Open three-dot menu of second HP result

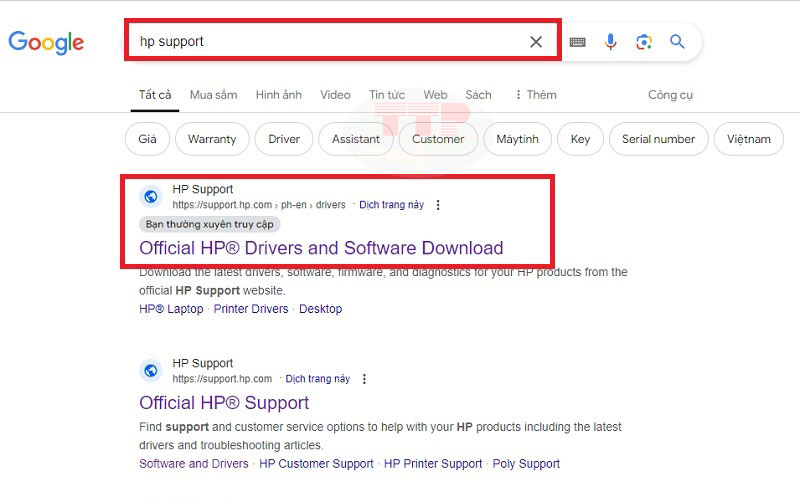[364, 379]
